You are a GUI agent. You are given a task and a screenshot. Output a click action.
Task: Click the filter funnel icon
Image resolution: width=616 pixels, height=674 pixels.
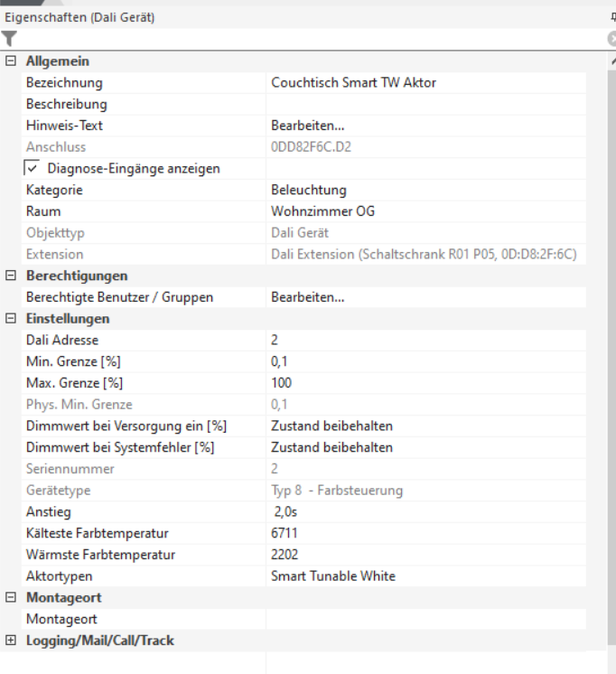click(9, 39)
